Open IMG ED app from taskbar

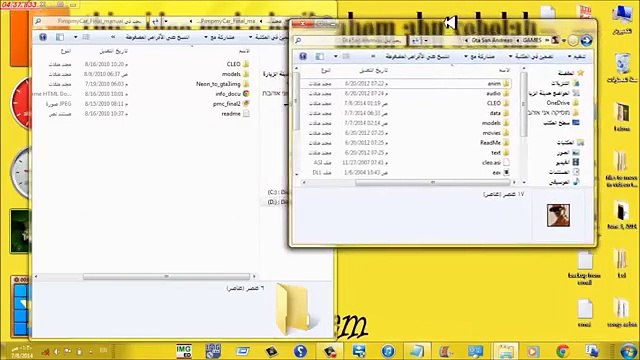coord(184,351)
